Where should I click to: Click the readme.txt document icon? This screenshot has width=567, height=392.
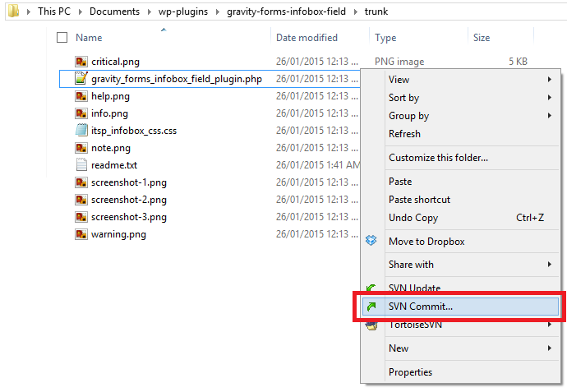click(81, 165)
